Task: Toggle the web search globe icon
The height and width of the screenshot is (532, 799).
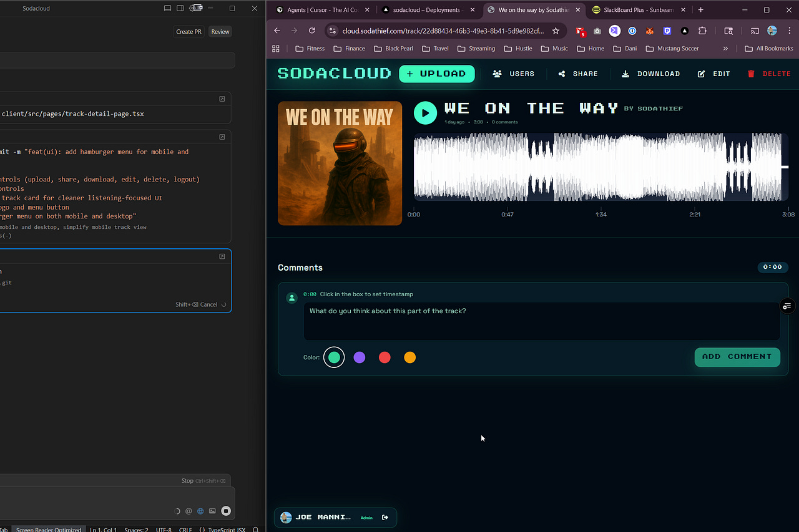Action: coord(200,511)
